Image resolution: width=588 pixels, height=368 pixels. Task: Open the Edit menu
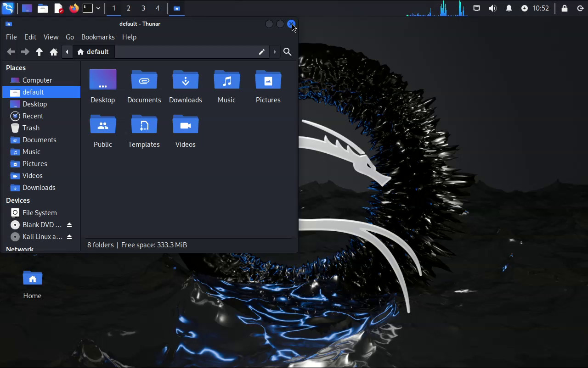pos(30,37)
